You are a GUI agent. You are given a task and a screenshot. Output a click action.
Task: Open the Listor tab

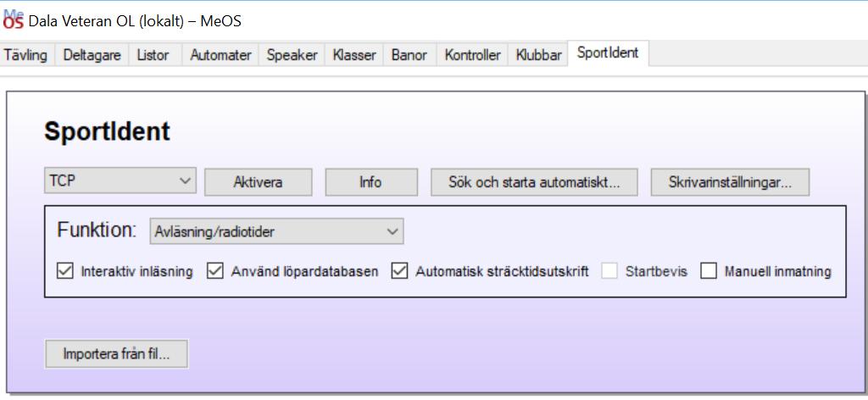[x=153, y=55]
